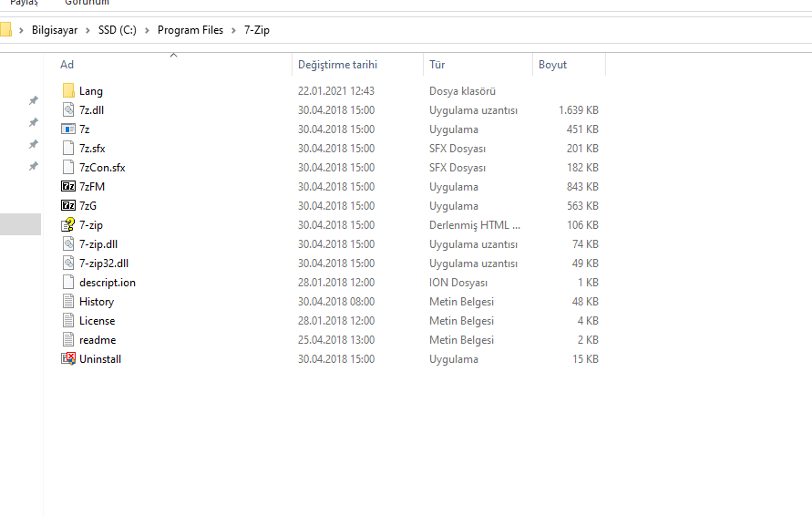This screenshot has height=517, width=812.
Task: Sort files by Ad column header
Action: tap(67, 65)
